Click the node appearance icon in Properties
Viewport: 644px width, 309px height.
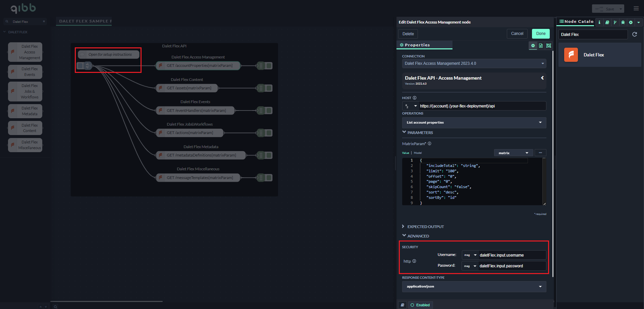click(x=549, y=46)
